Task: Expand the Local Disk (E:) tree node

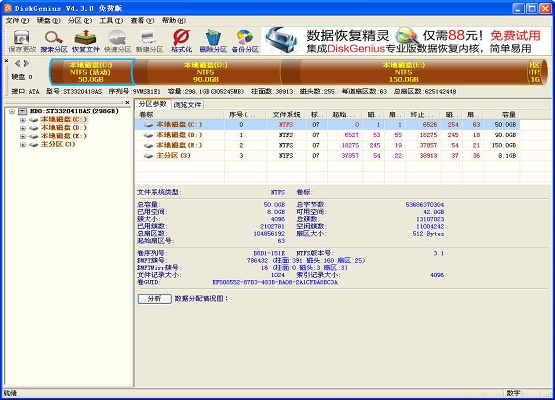Action: pos(23,136)
